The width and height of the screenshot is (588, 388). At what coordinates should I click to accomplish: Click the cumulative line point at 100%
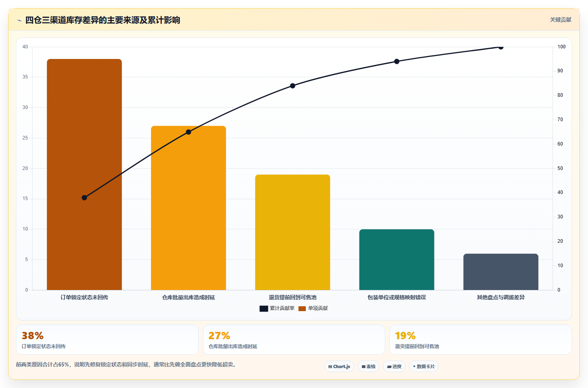(x=501, y=47)
